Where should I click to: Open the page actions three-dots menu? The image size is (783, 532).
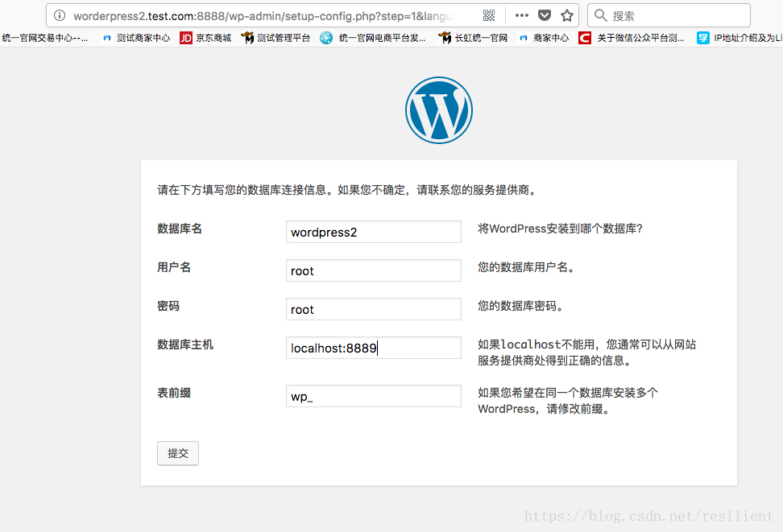[522, 15]
